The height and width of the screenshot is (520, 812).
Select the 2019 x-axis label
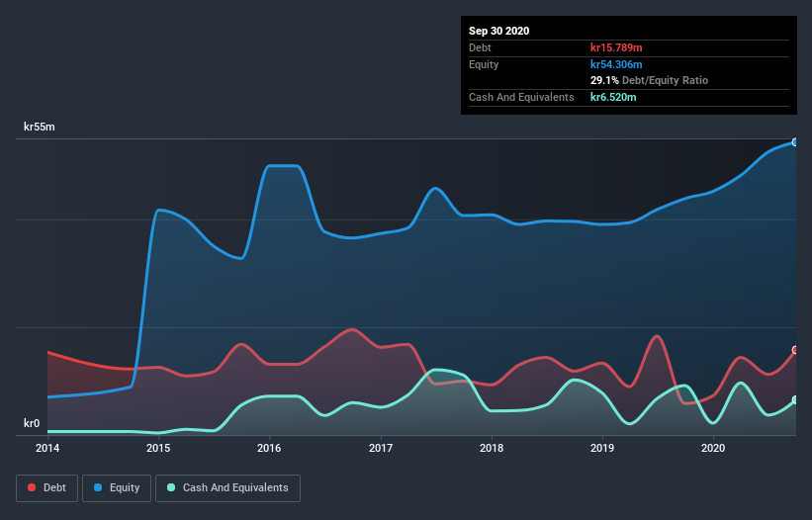click(602, 448)
